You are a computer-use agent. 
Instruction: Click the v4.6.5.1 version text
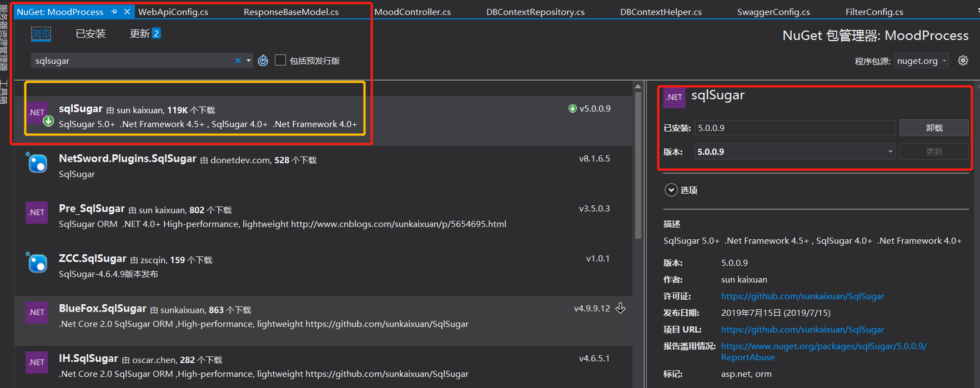(x=594, y=359)
